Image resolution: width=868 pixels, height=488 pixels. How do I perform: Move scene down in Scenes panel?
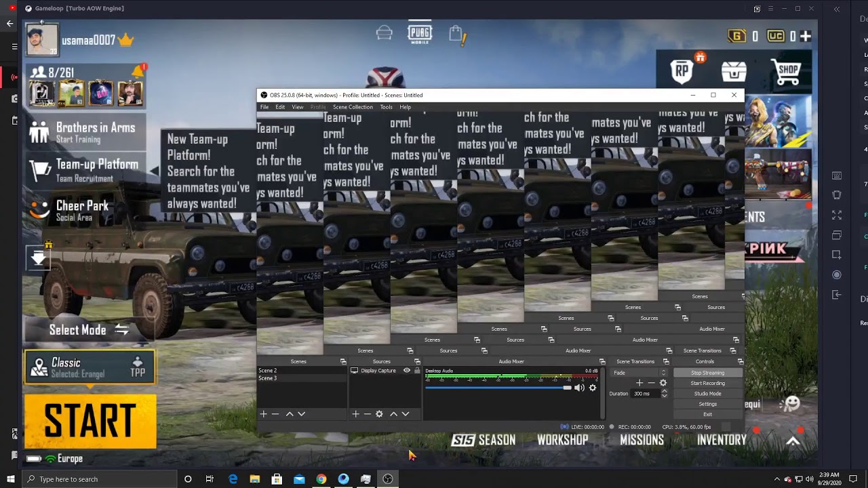click(x=302, y=413)
